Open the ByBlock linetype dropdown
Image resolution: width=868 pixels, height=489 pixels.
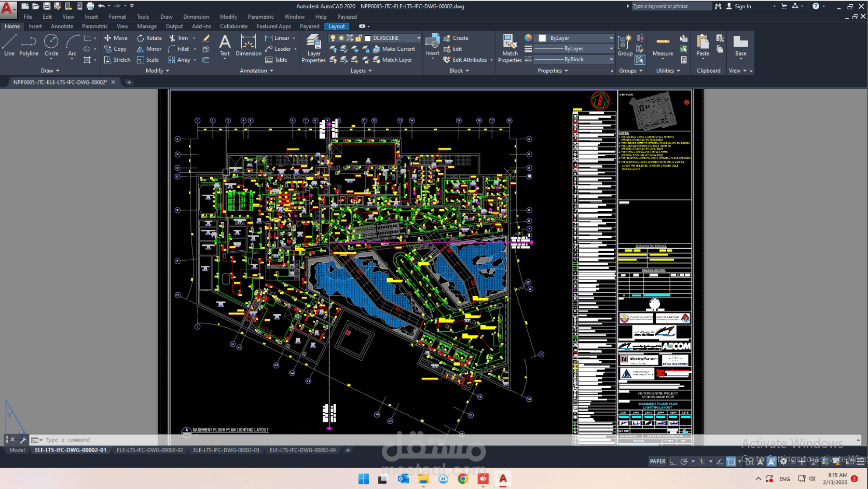[611, 60]
